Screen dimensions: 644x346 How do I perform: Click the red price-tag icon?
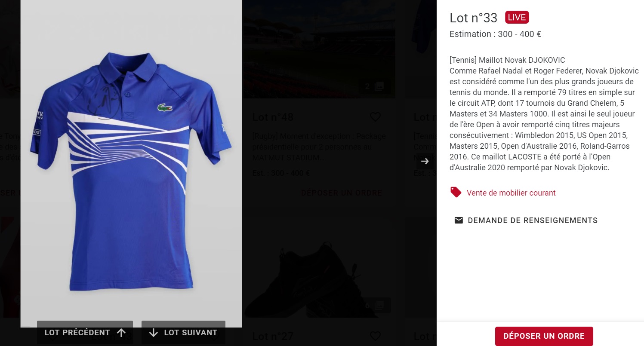pos(456,192)
